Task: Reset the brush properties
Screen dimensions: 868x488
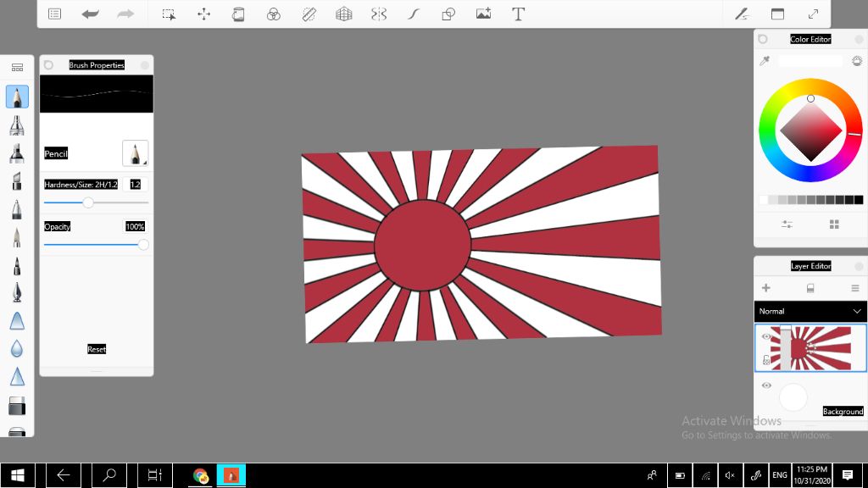Action: coord(97,349)
